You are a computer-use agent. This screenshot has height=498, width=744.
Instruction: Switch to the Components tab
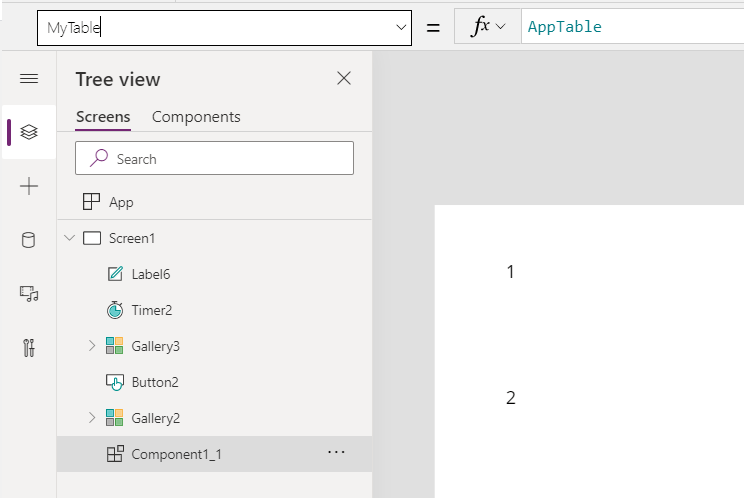tap(196, 117)
